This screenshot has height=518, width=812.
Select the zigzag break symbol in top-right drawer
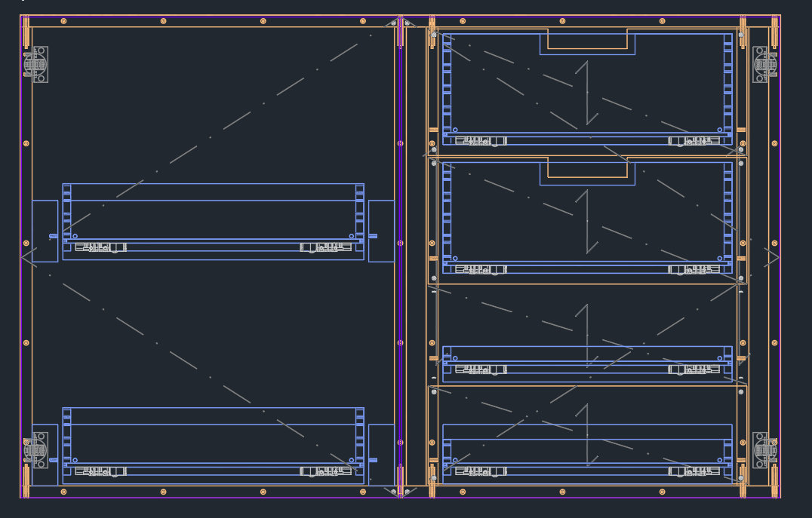pyautogui.click(x=587, y=93)
